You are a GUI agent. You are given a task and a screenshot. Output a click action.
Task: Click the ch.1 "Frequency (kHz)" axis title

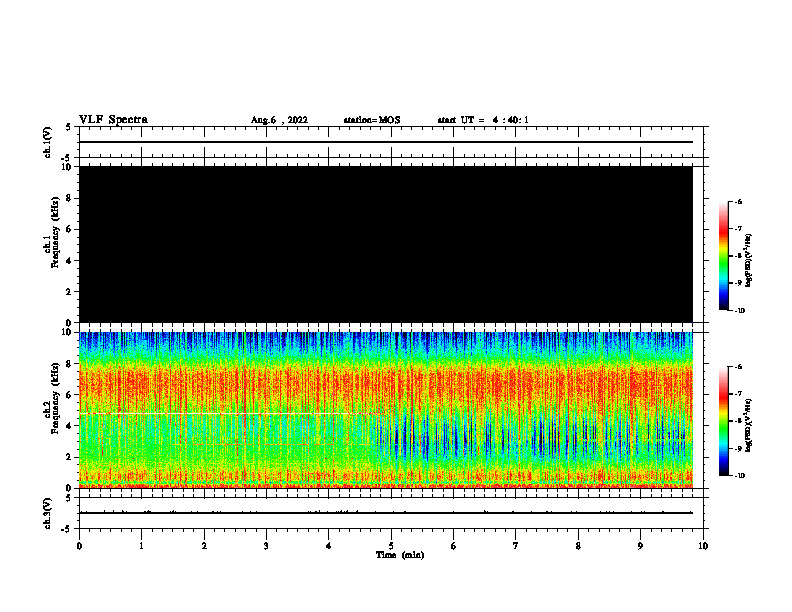[x=55, y=232]
